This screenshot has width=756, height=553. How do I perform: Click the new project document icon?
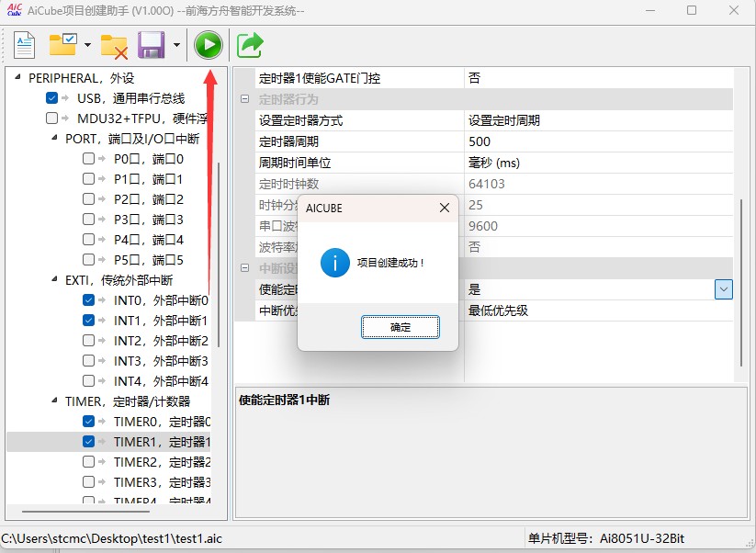click(x=24, y=45)
